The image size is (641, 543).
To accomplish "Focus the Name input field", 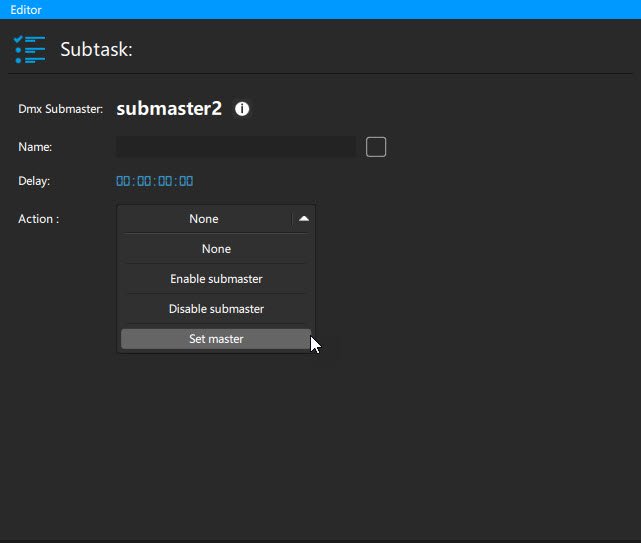I will 236,147.
